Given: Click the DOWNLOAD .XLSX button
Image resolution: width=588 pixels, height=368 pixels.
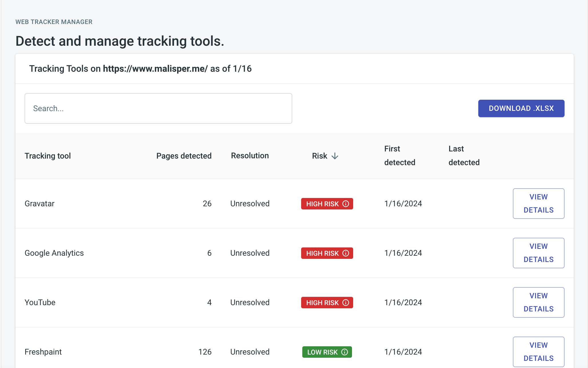Looking at the screenshot, I should 521,108.
